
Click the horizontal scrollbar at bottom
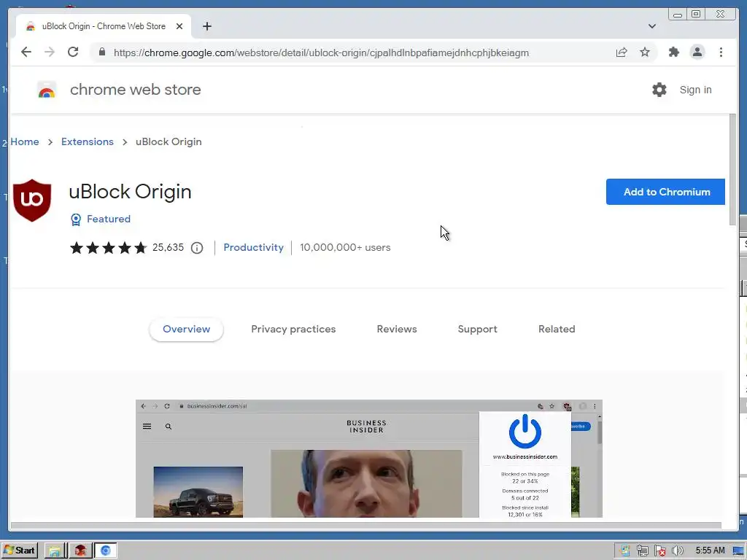(366, 525)
